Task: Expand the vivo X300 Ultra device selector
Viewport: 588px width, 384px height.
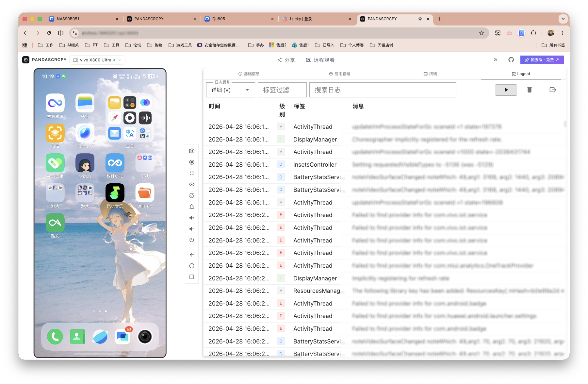Action: [x=97, y=60]
